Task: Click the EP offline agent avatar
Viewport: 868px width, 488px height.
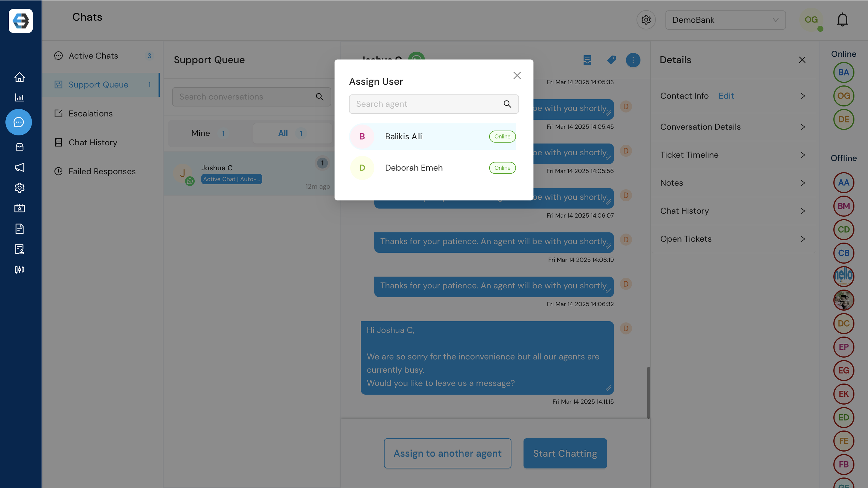Action: [843, 347]
